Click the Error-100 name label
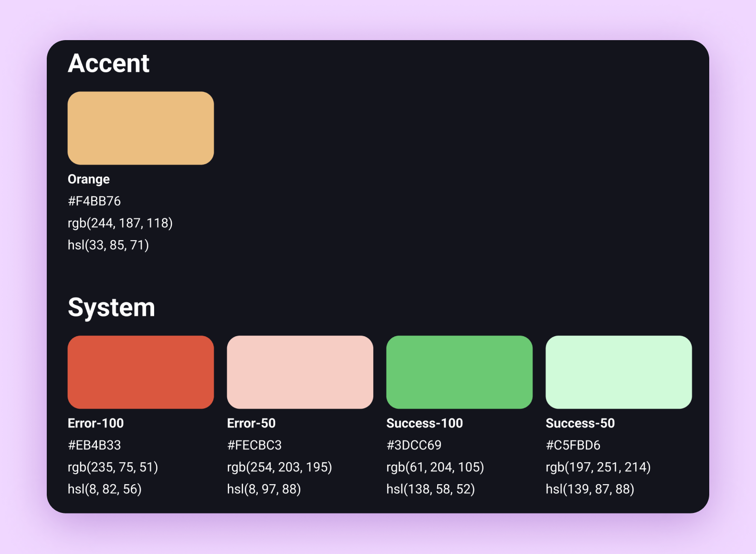 click(95, 423)
